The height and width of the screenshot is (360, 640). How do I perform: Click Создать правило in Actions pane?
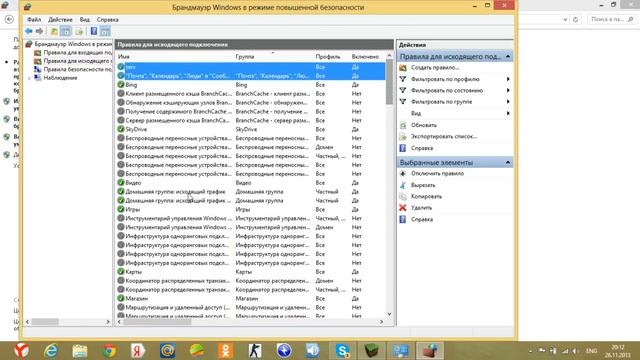click(435, 68)
